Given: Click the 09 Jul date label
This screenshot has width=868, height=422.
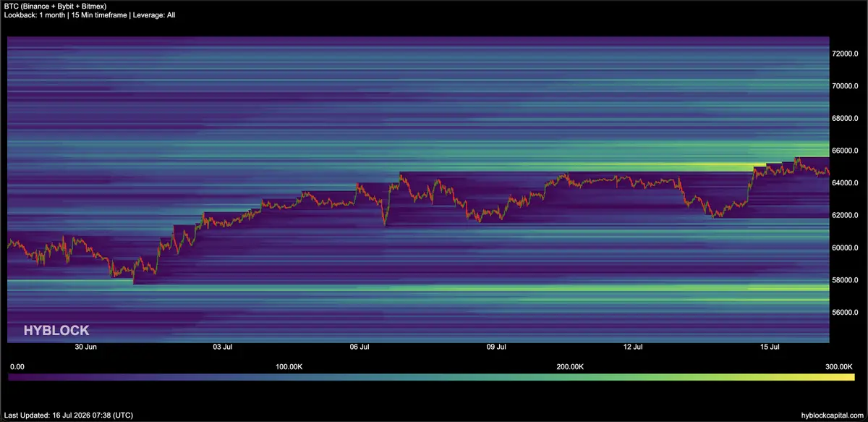Looking at the screenshot, I should pyautogui.click(x=496, y=347).
